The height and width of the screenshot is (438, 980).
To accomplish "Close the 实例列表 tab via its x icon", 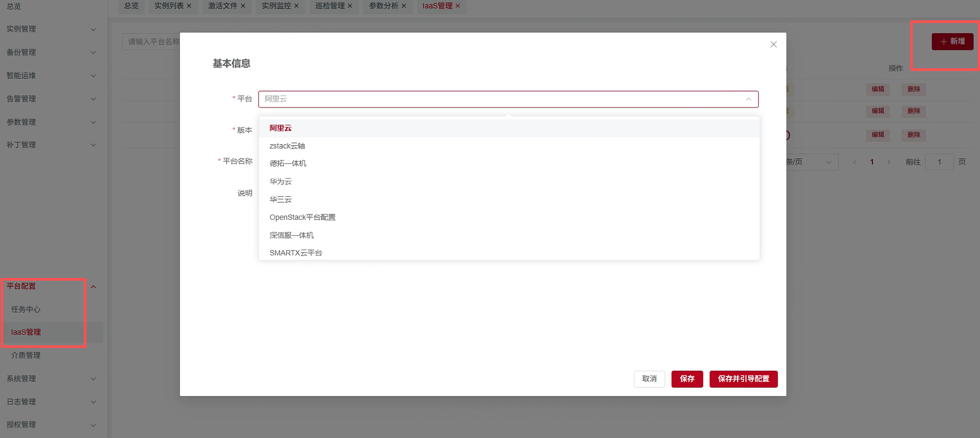I will 189,6.
